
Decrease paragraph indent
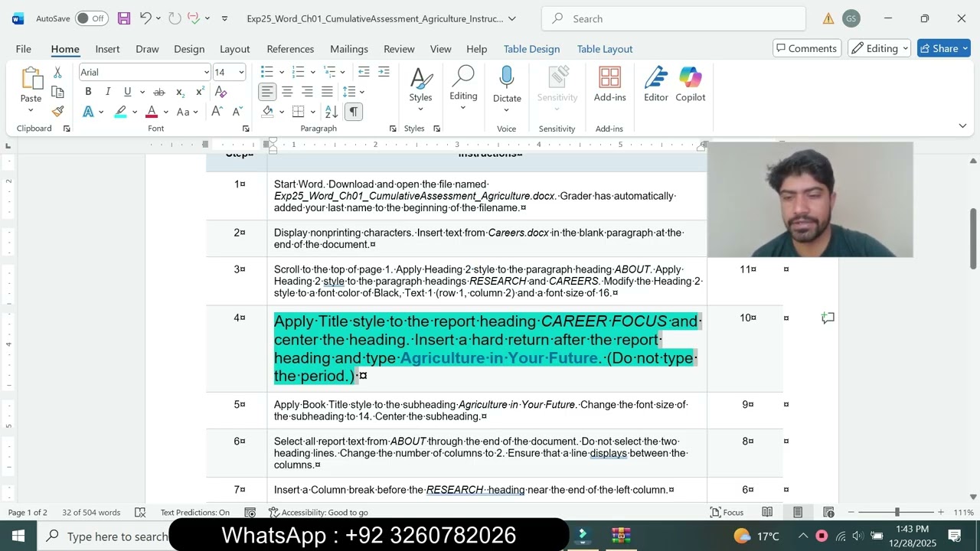pos(364,72)
